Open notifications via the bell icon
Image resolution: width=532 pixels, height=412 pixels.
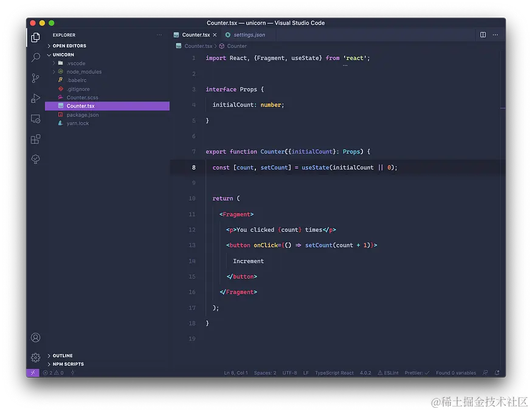[497, 373]
